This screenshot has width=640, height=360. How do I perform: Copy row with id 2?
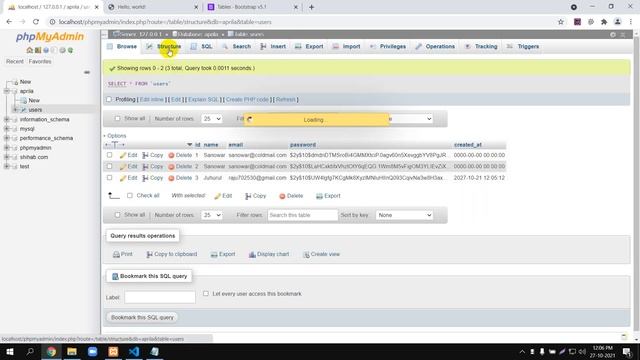click(x=153, y=167)
